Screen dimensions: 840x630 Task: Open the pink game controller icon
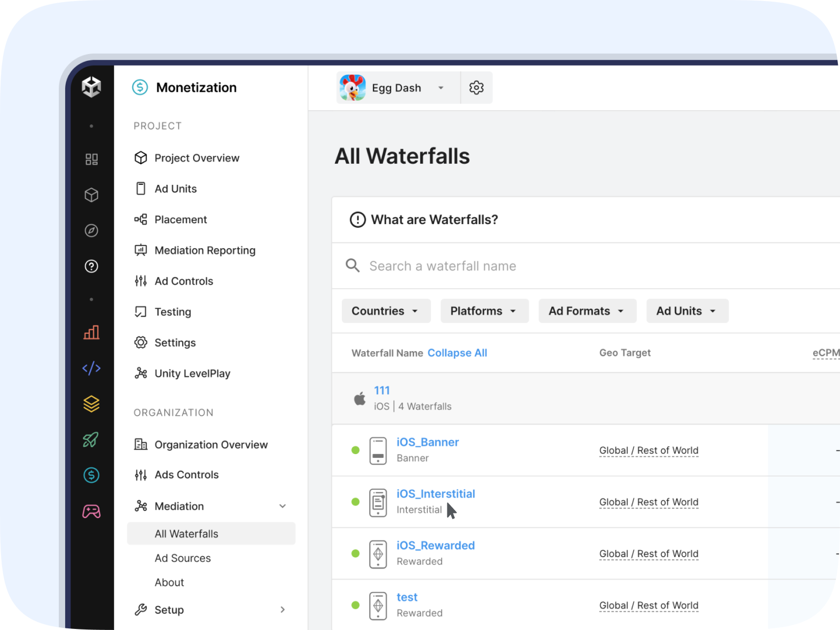(91, 511)
